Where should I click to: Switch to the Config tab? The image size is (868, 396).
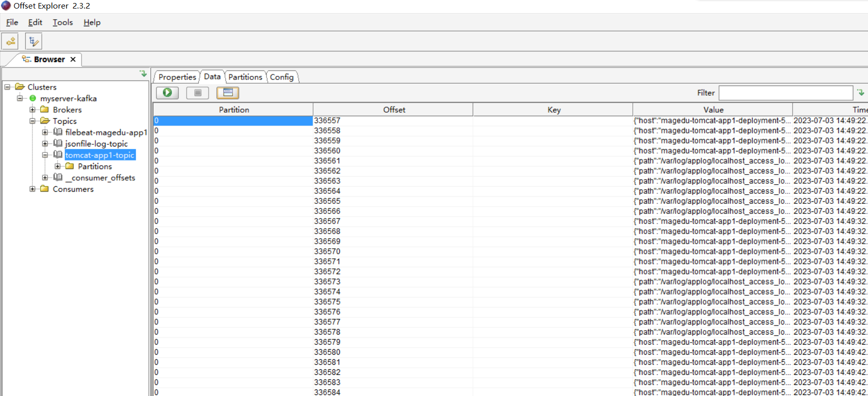(x=282, y=77)
